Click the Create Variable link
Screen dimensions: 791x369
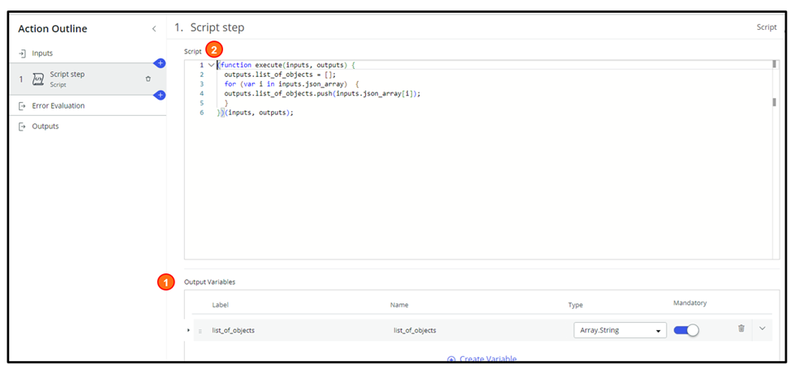482,358
